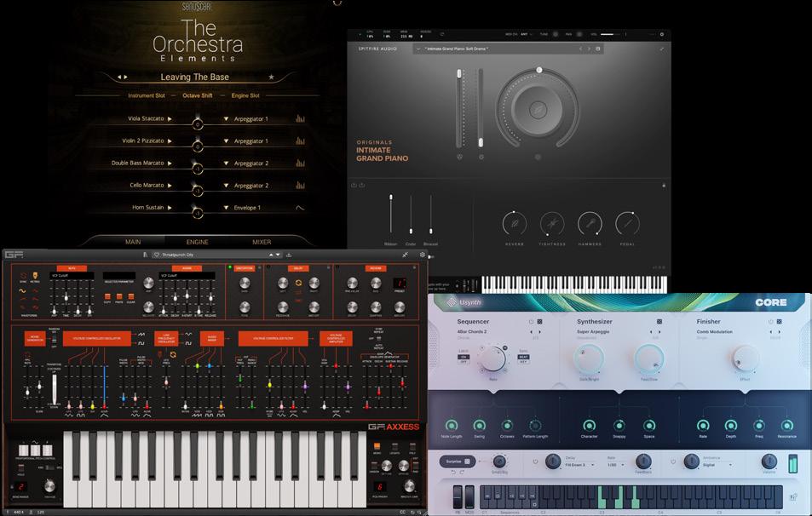This screenshot has height=516, width=812.
Task: Toggle the Usynth Latch on/off switch
Action: tap(464, 359)
